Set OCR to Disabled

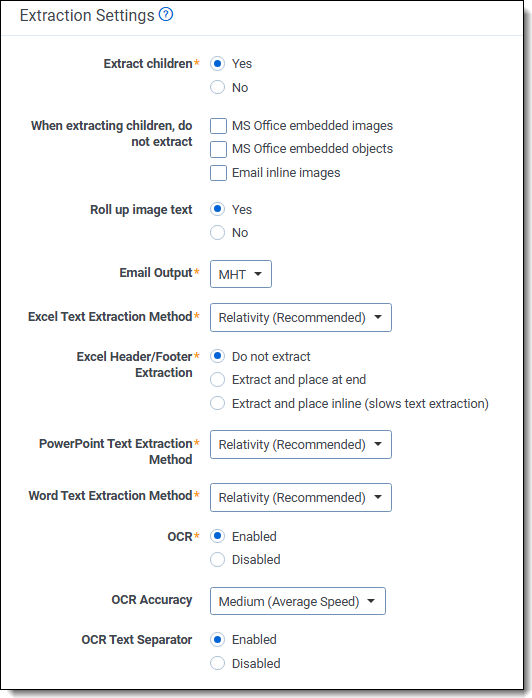click(x=217, y=560)
